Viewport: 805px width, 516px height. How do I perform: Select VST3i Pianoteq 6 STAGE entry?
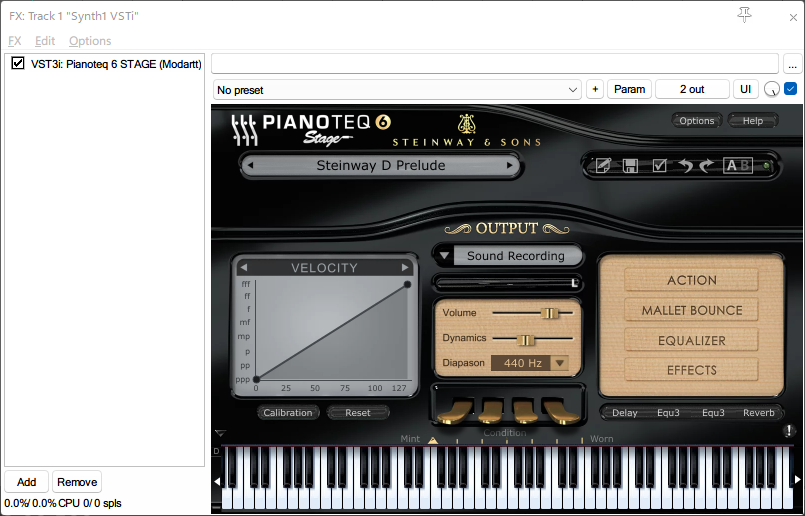116,64
